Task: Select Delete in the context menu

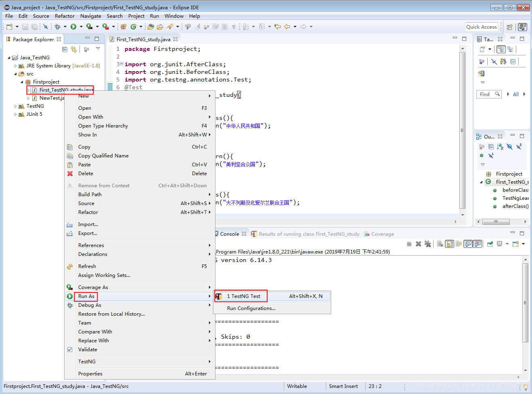Action: [x=140, y=174]
